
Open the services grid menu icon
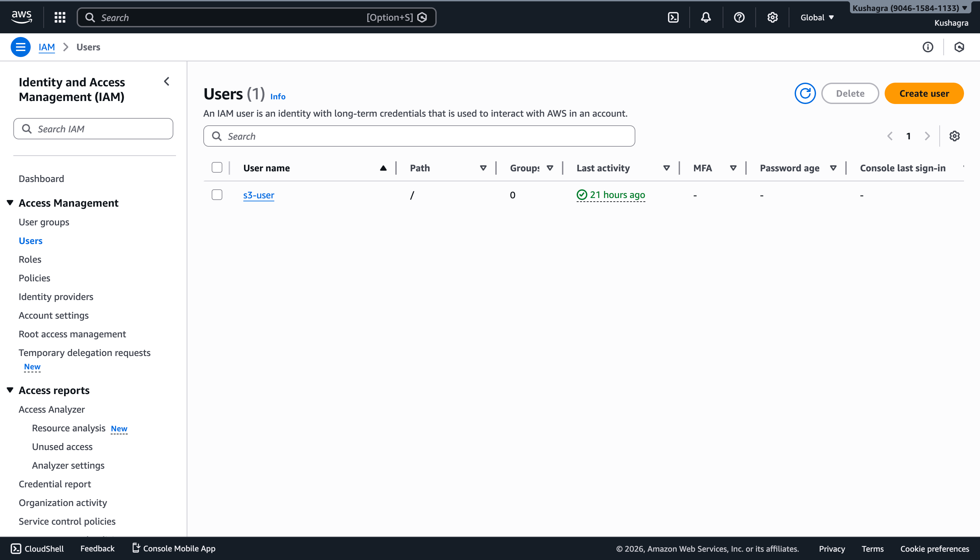pyautogui.click(x=60, y=17)
